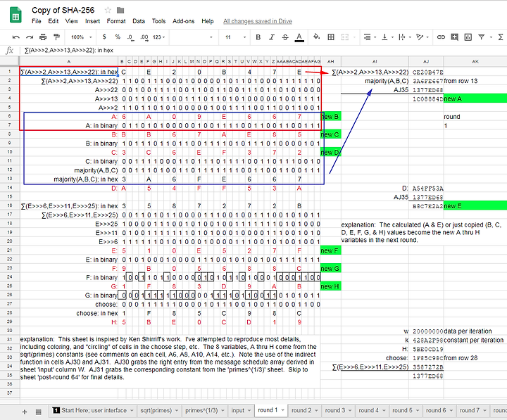Screen dimensions: 507x420
Task: Toggle bold formatting
Action: [258, 37]
